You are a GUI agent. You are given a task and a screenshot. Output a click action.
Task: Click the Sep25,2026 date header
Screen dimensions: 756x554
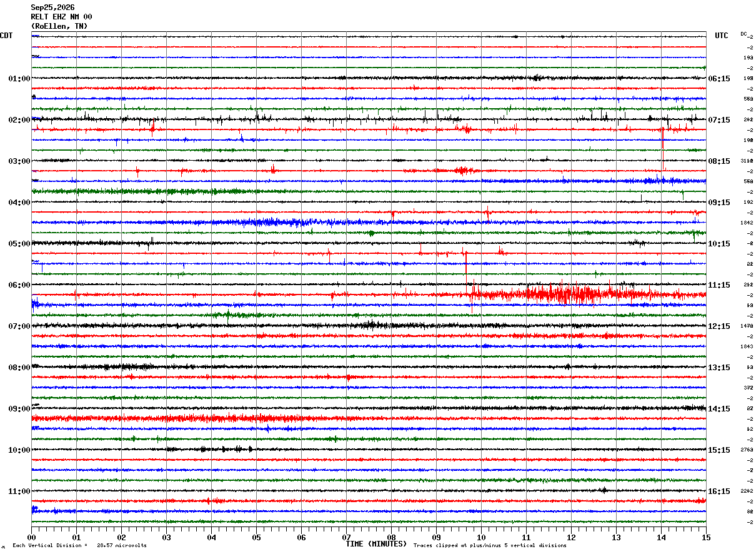52,8
